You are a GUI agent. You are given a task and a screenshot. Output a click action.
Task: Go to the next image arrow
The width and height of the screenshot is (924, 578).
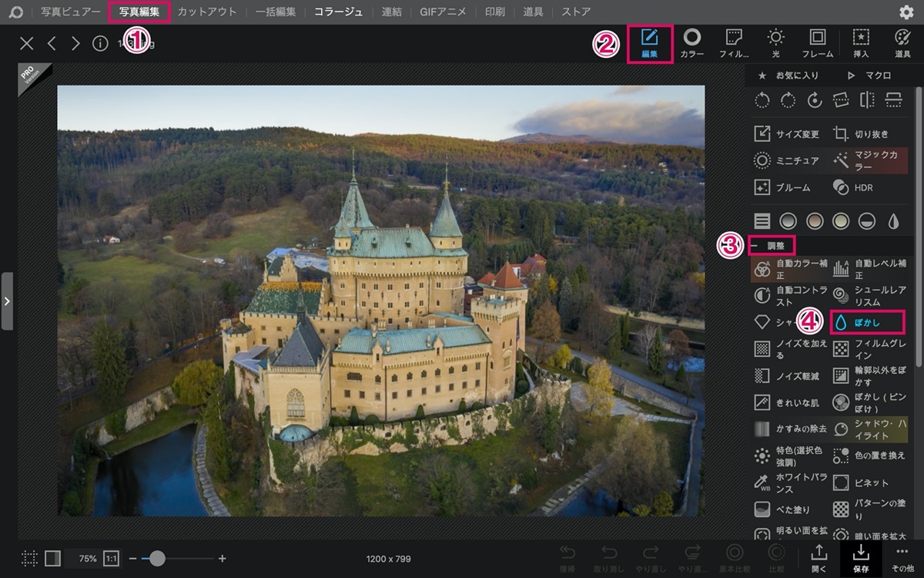[x=75, y=43]
